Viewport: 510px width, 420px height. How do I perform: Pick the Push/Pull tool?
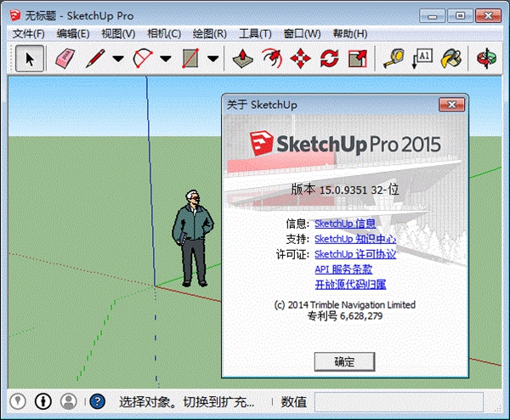coord(243,58)
